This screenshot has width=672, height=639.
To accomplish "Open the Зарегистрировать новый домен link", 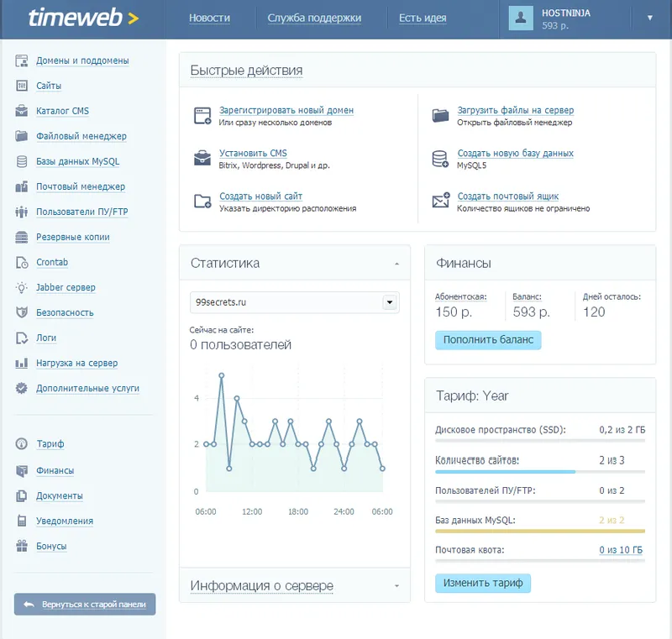I will [x=286, y=111].
